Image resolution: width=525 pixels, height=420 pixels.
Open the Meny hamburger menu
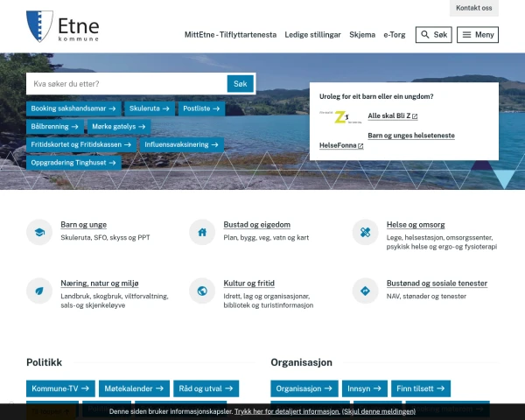pos(478,35)
